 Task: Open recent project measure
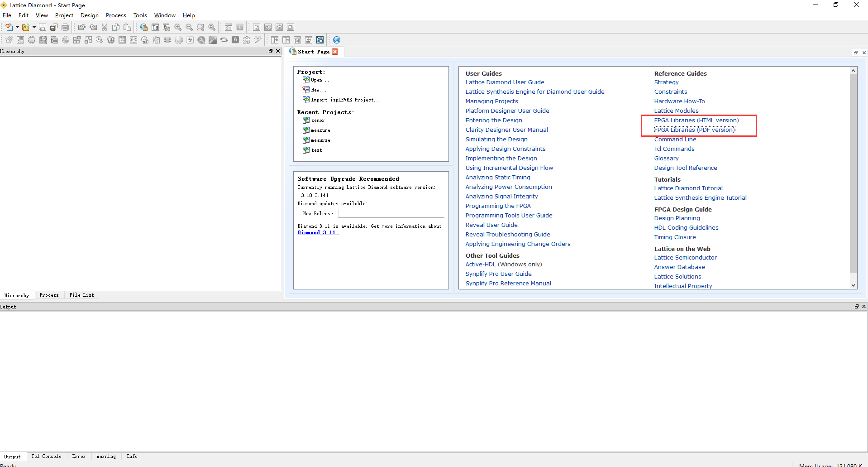click(x=316, y=130)
